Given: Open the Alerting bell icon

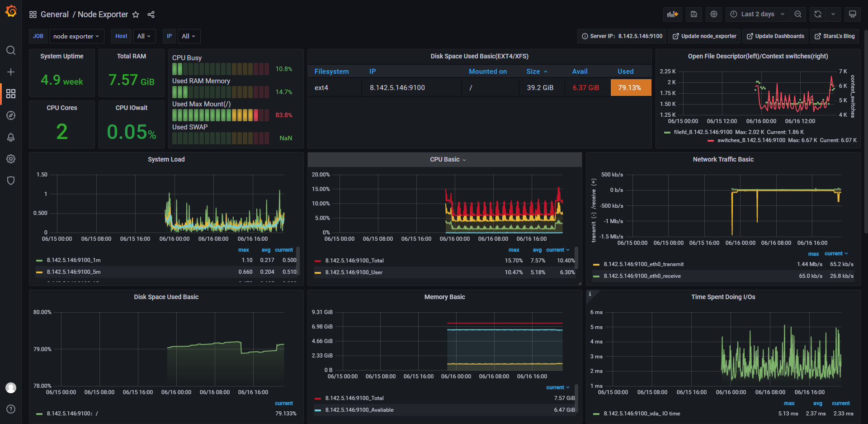Looking at the screenshot, I should coord(11,137).
